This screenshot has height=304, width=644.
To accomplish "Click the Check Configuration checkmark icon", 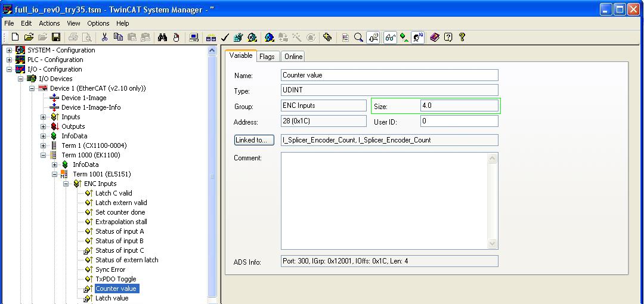I will point(225,38).
